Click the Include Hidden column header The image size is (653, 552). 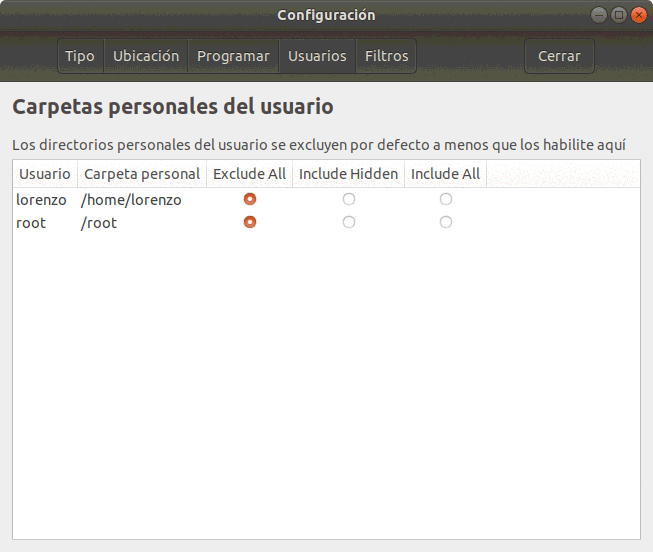pos(348,174)
